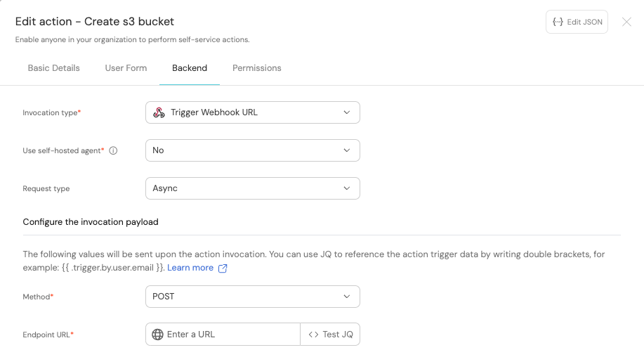The height and width of the screenshot is (357, 644).
Task: Close the Edit action dialog
Action: click(x=626, y=22)
